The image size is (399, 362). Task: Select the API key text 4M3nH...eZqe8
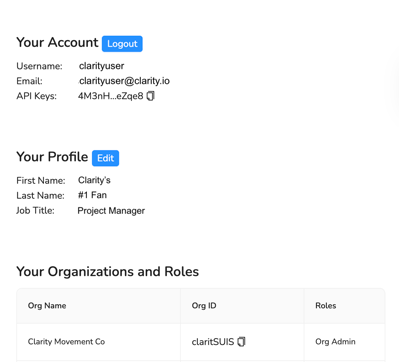[x=111, y=96]
